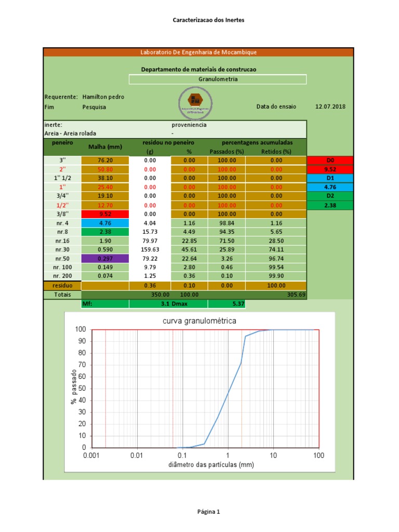
Task: Select the Página 1 footer text
Action: click(x=208, y=512)
